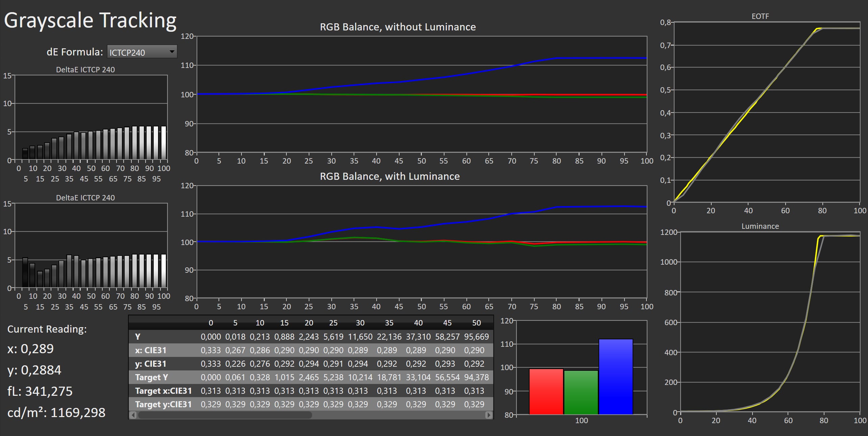
Task: Click the Target y:CIE31 row label
Action: tap(163, 404)
